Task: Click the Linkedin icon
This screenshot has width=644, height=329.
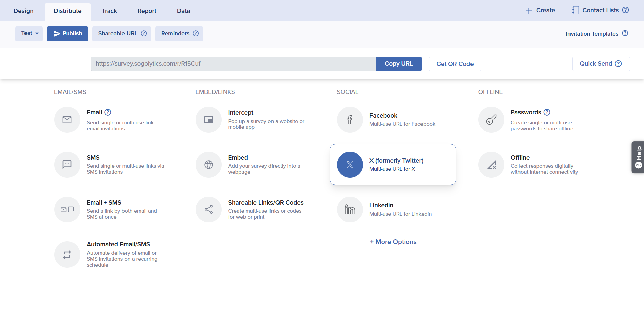Action: [350, 210]
